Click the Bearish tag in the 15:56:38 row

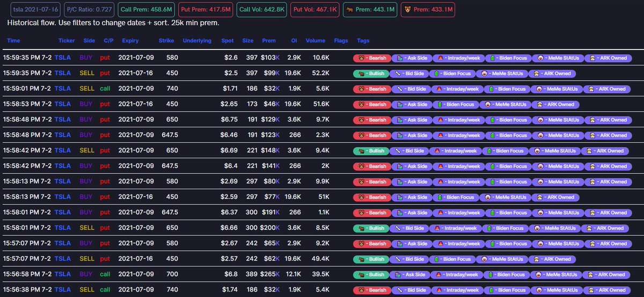pos(371,290)
